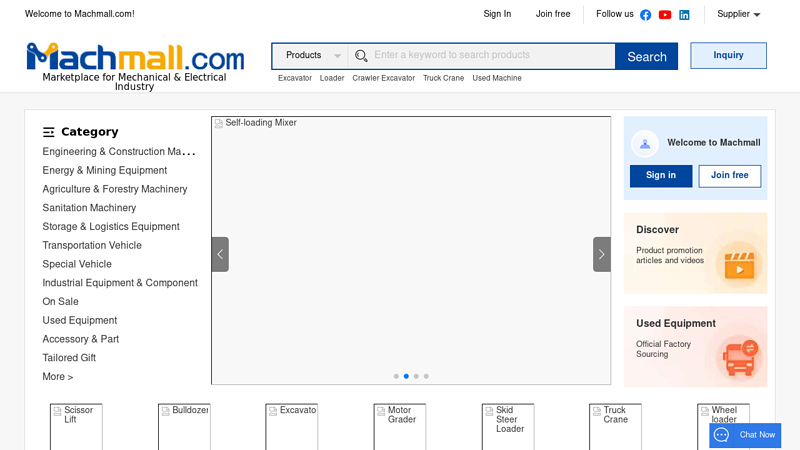Open Special Vehicle category
The height and width of the screenshot is (450, 800).
pyautogui.click(x=77, y=264)
